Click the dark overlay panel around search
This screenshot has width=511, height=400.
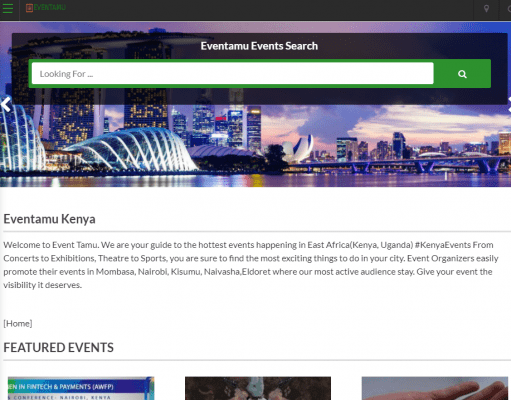click(259, 96)
